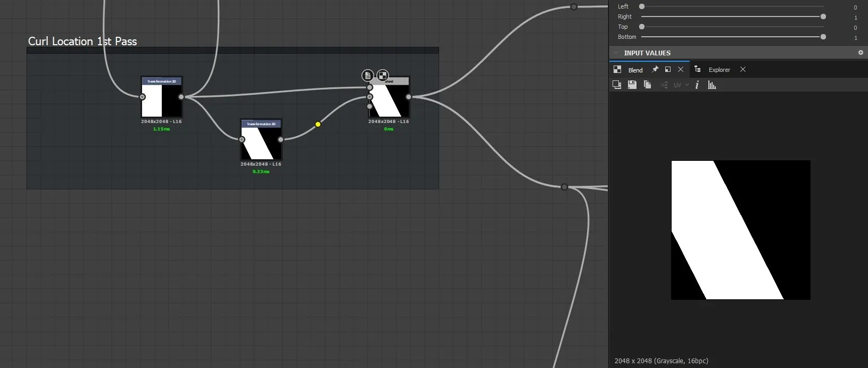Click the Right slider handle
868x368 pixels.
coord(823,17)
